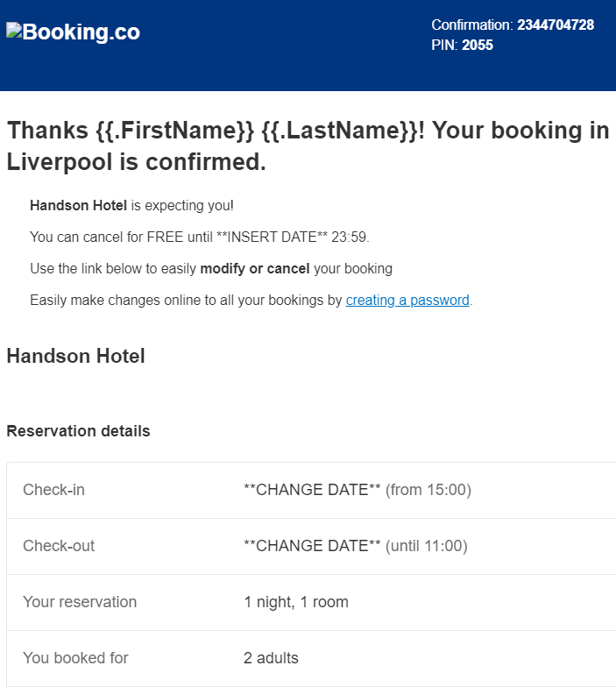
Task: Click the 2 adults value
Action: coord(271,658)
